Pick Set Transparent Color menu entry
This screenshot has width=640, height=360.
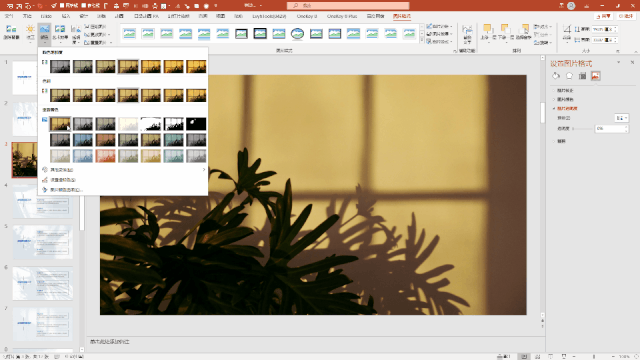click(x=62, y=180)
